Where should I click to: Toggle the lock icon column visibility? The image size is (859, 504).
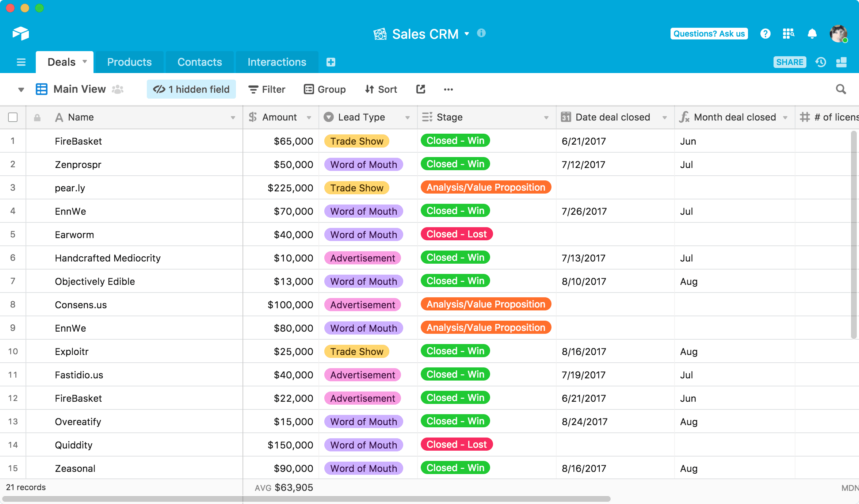(x=37, y=117)
